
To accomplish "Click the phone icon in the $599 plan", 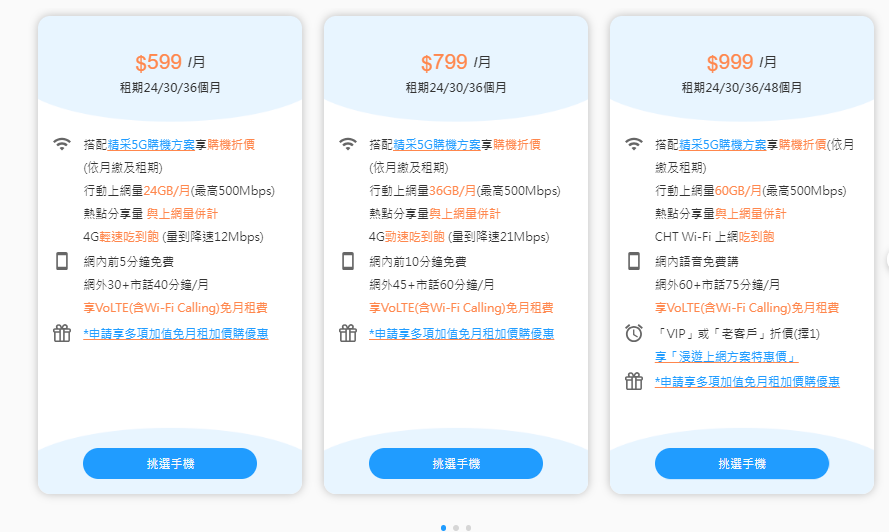I will tap(62, 261).
